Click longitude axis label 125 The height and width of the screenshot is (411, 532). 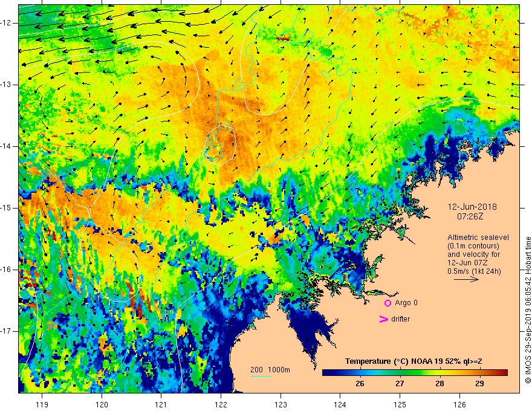400,404
